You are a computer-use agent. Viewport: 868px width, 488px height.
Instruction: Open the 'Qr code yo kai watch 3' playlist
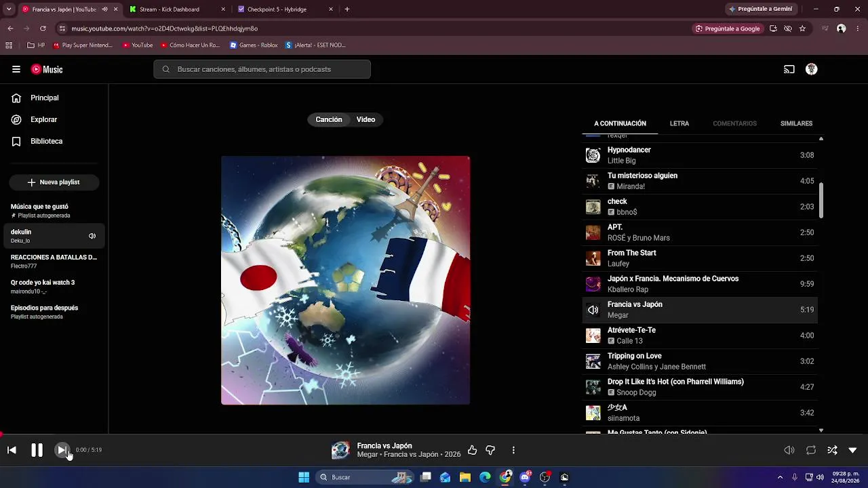point(54,287)
